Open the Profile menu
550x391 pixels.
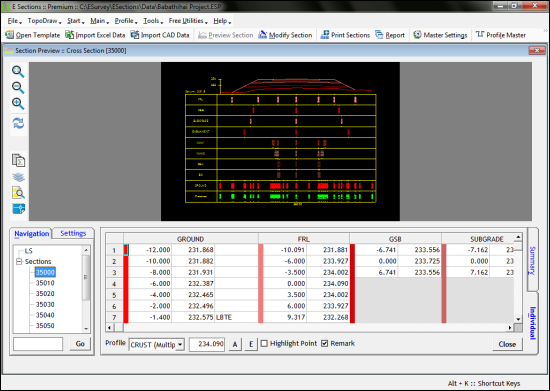125,21
